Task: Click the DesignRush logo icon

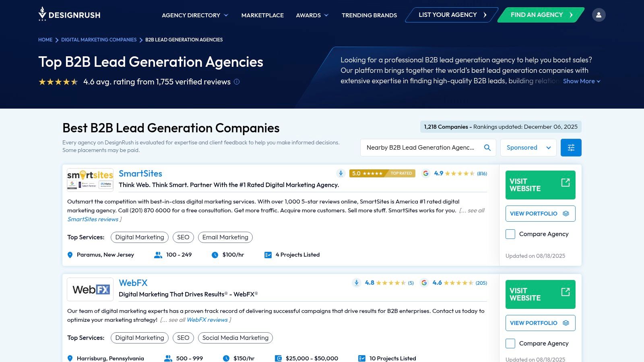Action: point(42,14)
